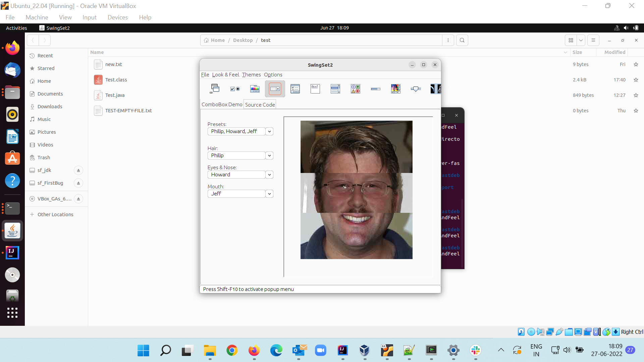Open IntelliJ IDEA from Ubuntu dock
This screenshot has height=362, width=644.
click(x=12, y=252)
